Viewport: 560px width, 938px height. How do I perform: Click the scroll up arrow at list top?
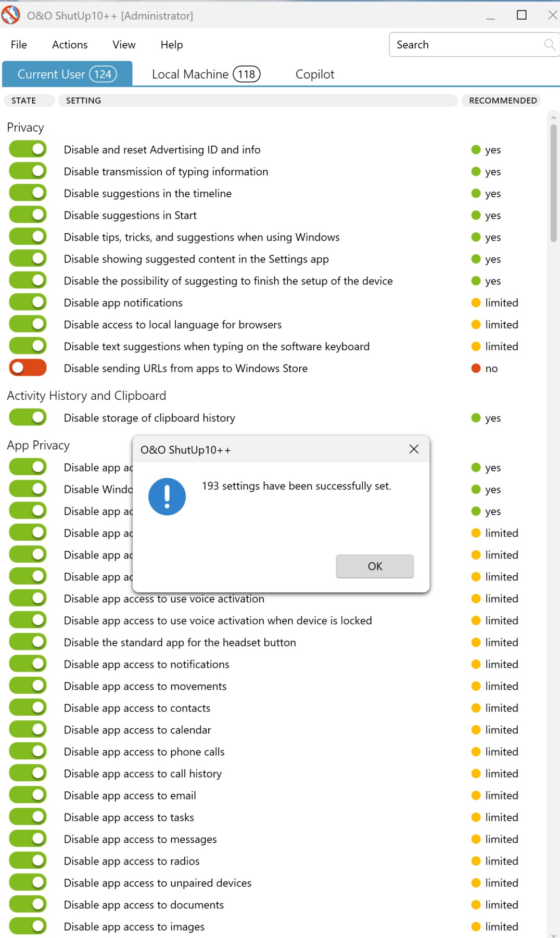[553, 117]
